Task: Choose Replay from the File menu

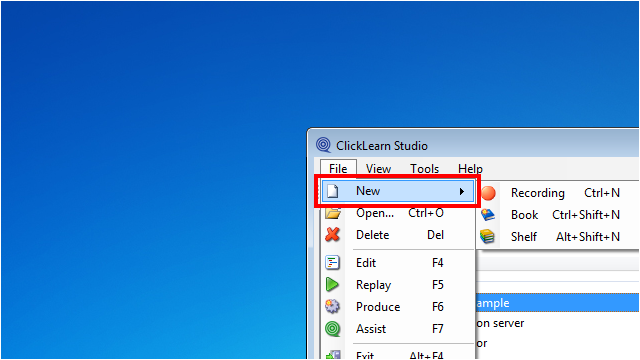Action: 398,285
